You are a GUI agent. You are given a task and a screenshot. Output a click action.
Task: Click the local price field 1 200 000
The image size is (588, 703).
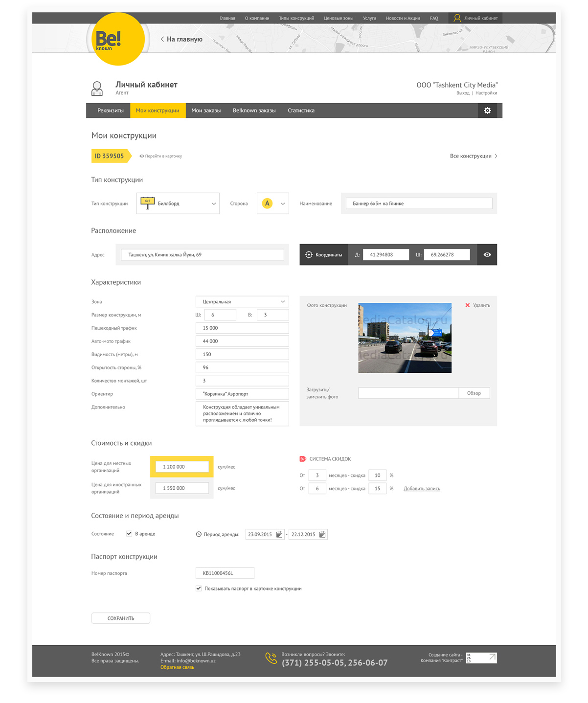182,467
